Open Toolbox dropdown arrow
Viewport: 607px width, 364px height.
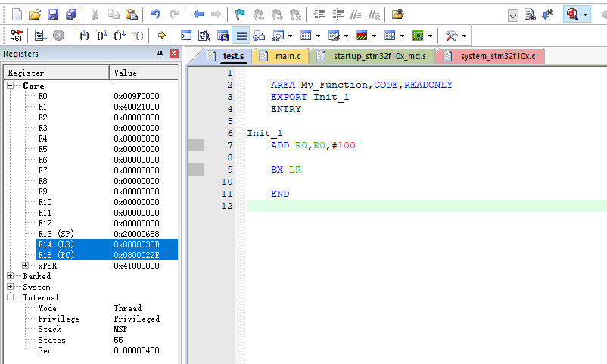[464, 36]
